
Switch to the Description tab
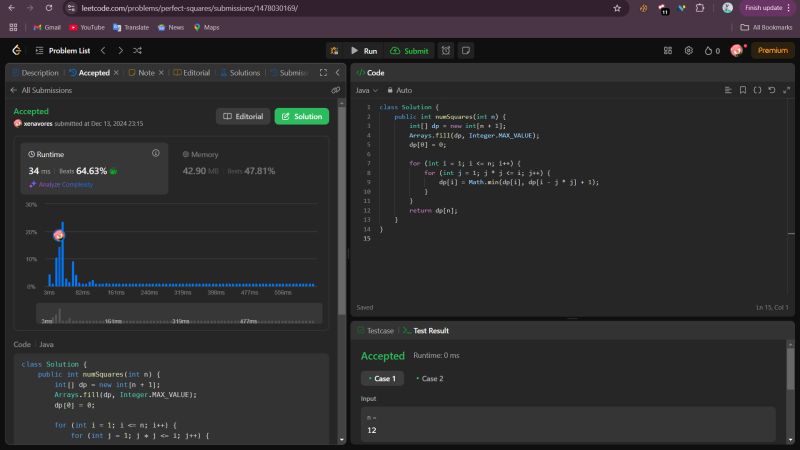click(x=36, y=72)
